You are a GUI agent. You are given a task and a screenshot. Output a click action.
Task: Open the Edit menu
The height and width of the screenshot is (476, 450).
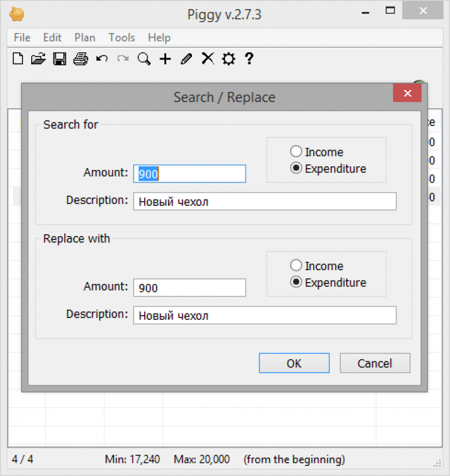pyautogui.click(x=52, y=38)
